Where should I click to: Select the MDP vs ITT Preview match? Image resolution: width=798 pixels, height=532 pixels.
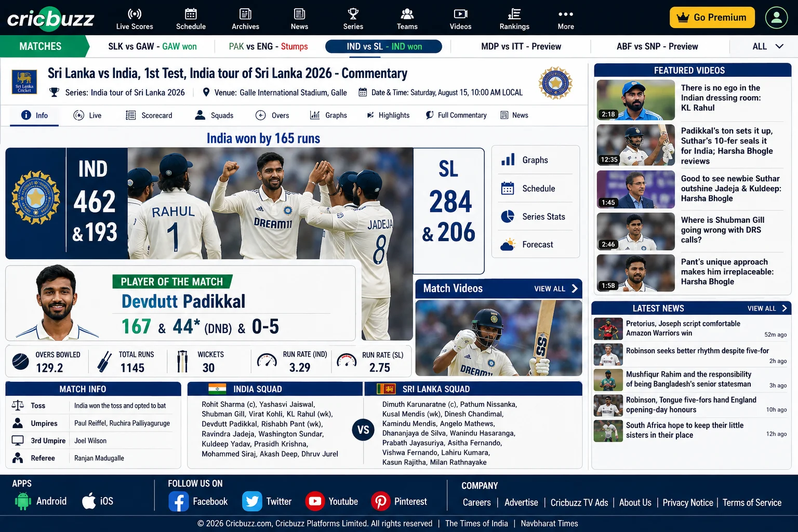tap(521, 46)
